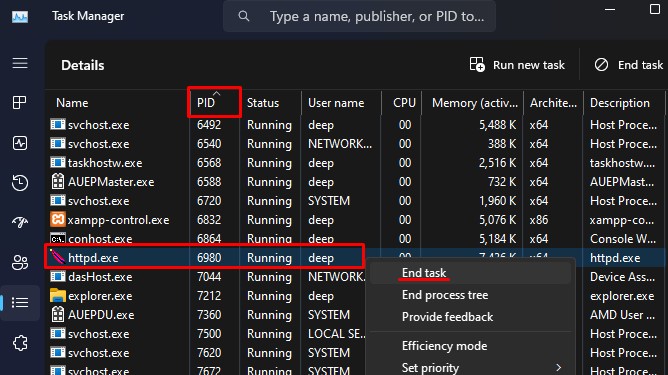Choose End process tree in context menu
668x375 pixels.
470,295
